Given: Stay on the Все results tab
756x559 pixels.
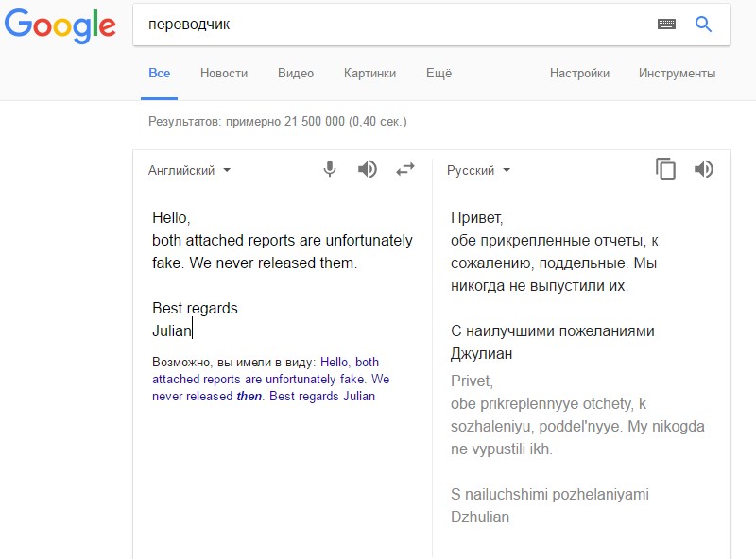Looking at the screenshot, I should [160, 73].
